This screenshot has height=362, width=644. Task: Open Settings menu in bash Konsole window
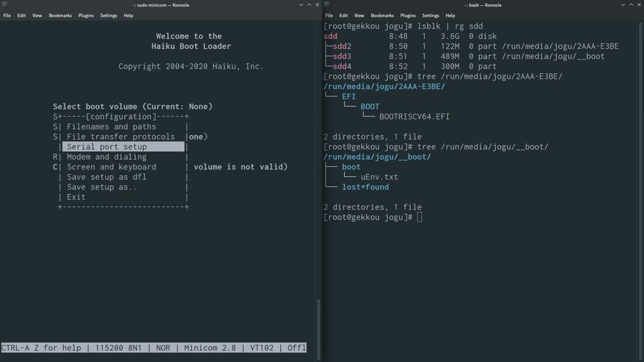pyautogui.click(x=431, y=16)
